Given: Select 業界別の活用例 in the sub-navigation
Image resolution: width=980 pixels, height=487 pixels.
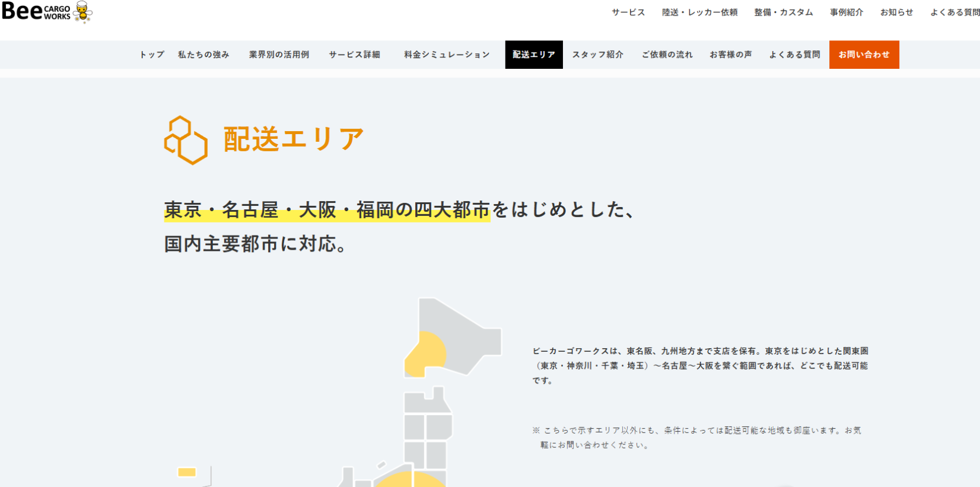Looking at the screenshot, I should (x=279, y=55).
